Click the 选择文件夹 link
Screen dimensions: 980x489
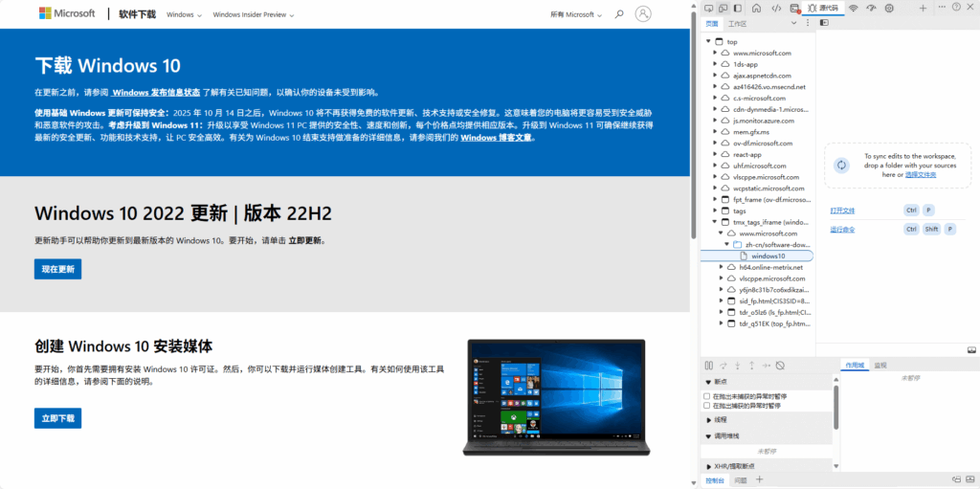[921, 175]
